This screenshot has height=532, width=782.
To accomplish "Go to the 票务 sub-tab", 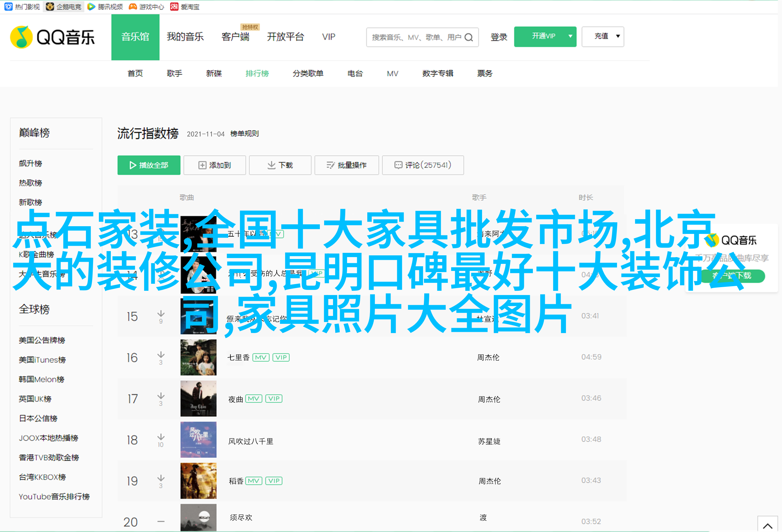I will (x=485, y=73).
